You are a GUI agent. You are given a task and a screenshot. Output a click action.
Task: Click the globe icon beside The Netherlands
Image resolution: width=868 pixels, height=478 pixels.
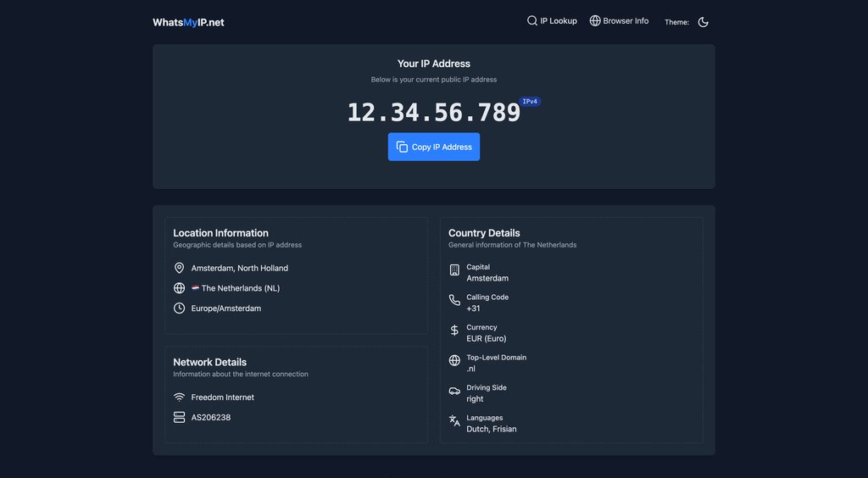tap(179, 288)
